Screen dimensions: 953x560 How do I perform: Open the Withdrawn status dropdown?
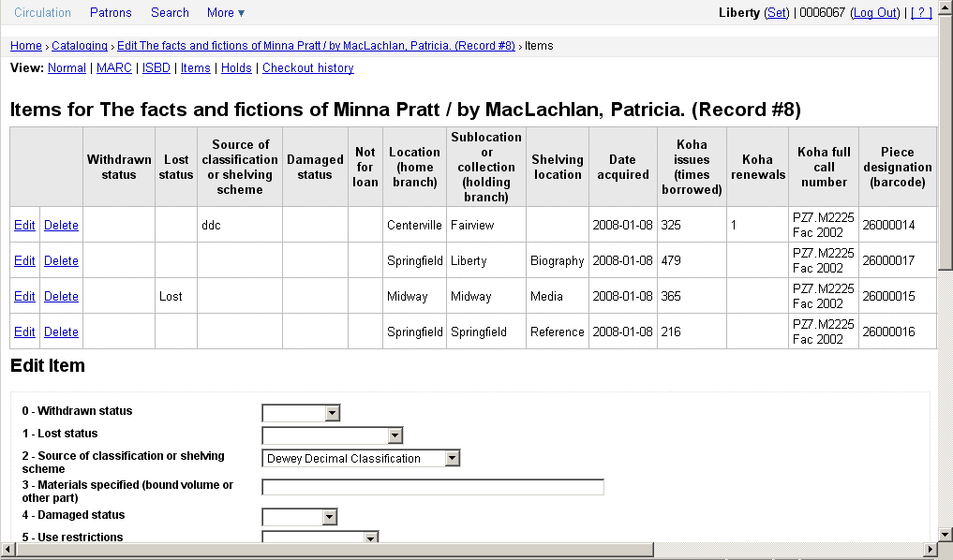[x=300, y=413]
